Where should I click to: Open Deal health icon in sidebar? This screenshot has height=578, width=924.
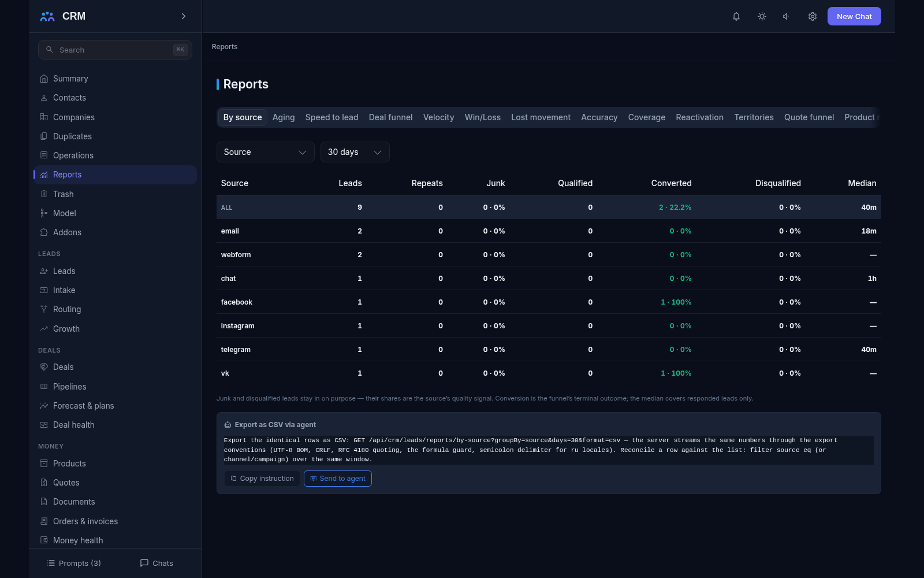tap(44, 425)
